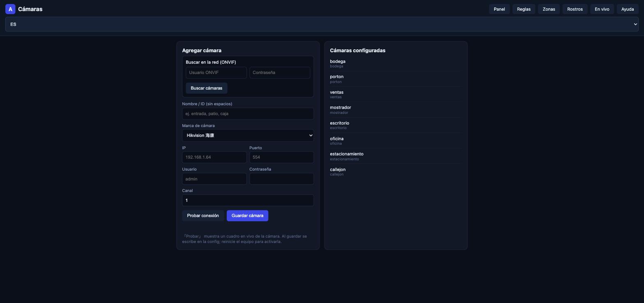The height and width of the screenshot is (303, 644).
Task: Click the Usuario admin input field
Action: point(214,179)
